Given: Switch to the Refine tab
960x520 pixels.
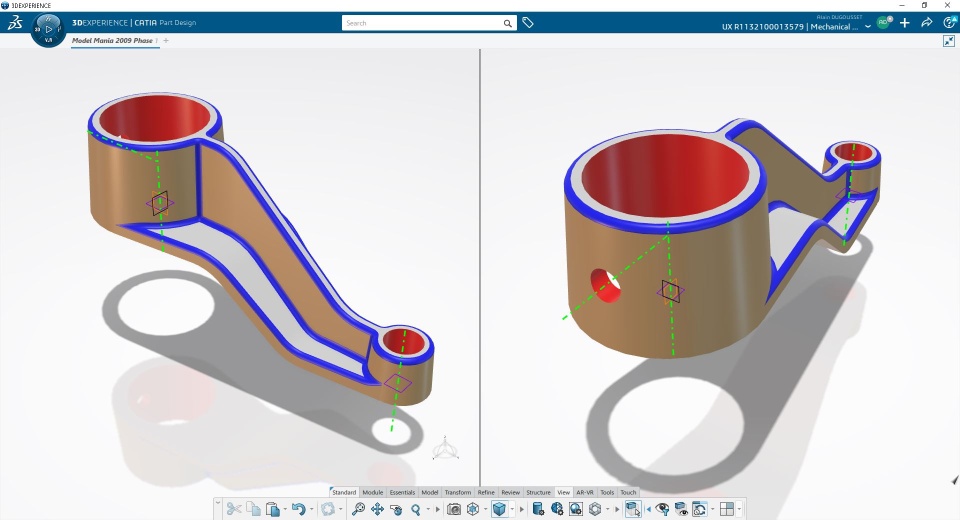Looking at the screenshot, I should click(x=486, y=492).
